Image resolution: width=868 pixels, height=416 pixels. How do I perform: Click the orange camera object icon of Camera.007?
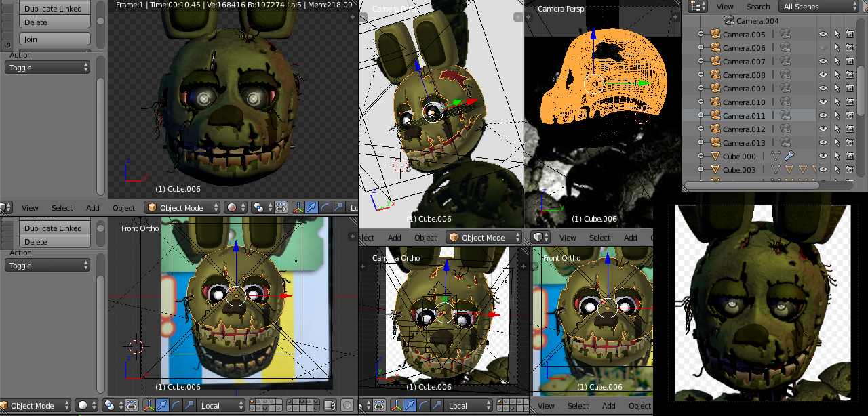coord(715,61)
